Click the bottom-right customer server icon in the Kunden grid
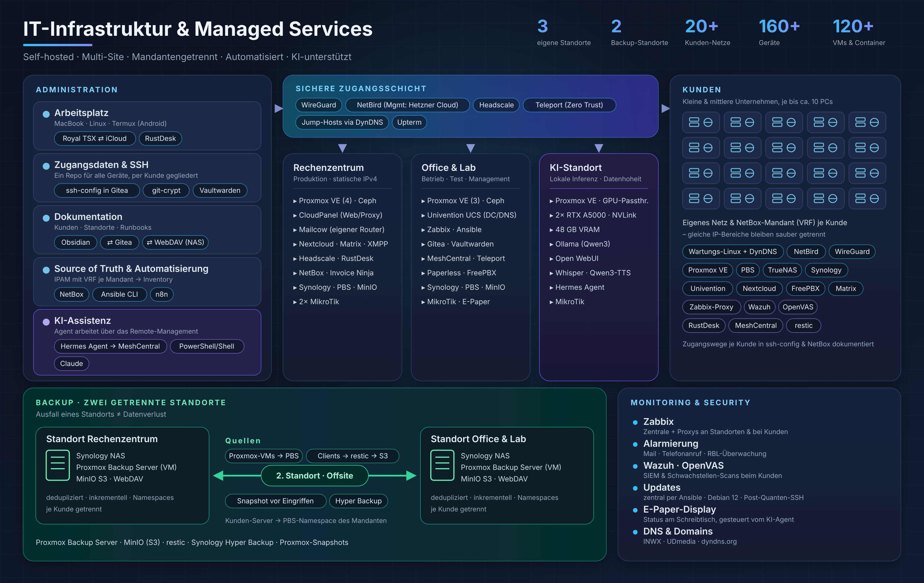The height and width of the screenshot is (583, 924). 867,198
